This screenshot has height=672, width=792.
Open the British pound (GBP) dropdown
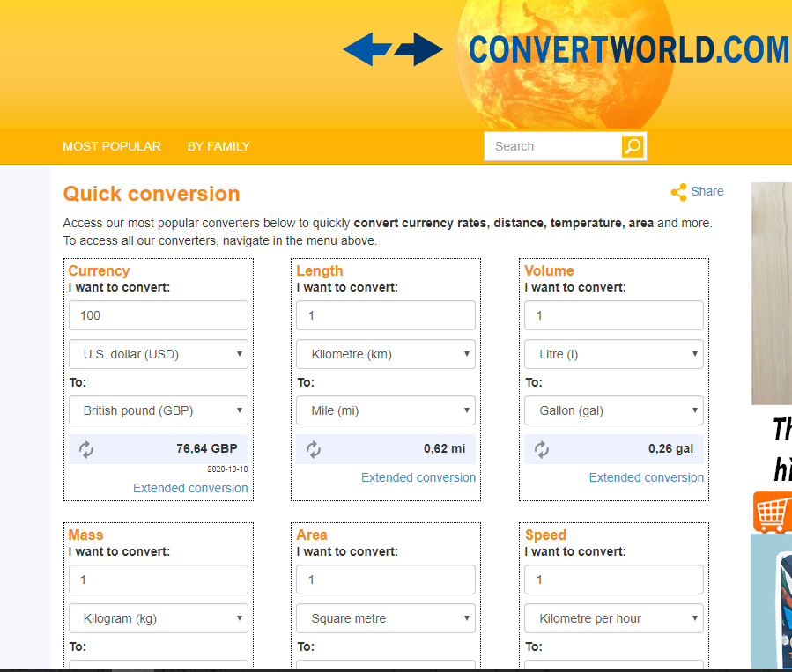point(159,410)
